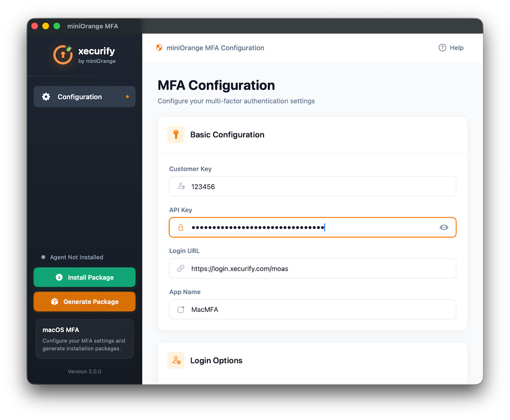
Task: Click the "Configure your multi-factor authentication settings" subtitle
Action: click(236, 101)
